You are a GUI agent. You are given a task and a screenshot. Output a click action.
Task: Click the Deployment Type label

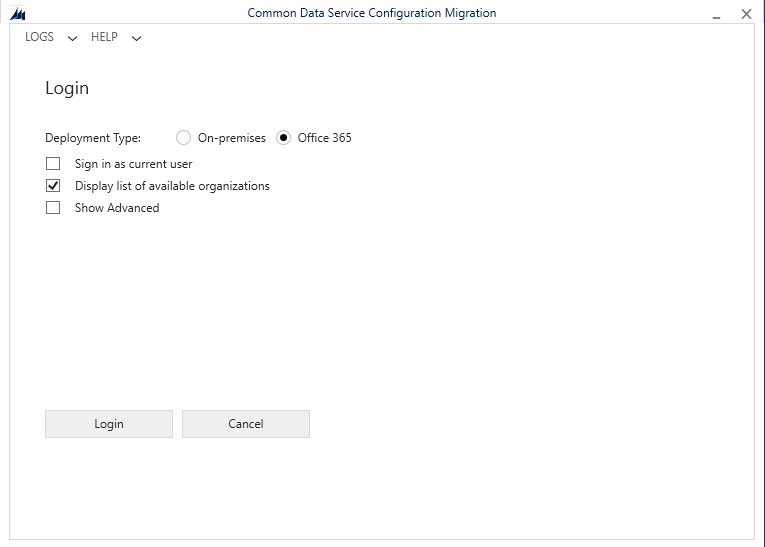coord(93,138)
